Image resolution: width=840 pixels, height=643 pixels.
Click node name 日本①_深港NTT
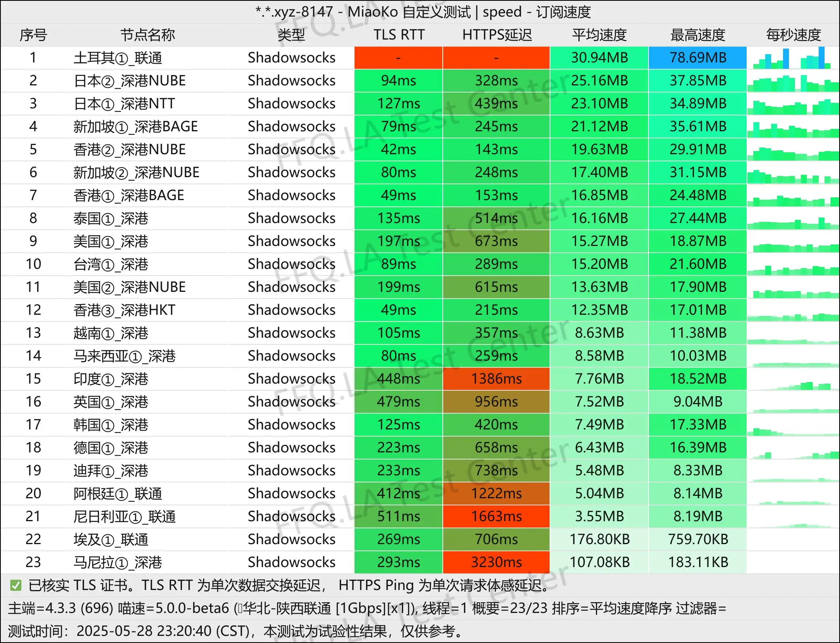pyautogui.click(x=124, y=104)
